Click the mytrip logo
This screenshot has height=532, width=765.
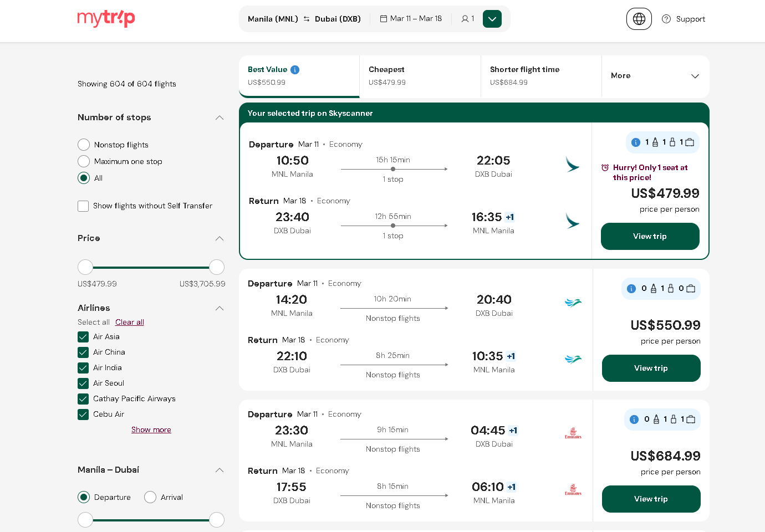[106, 18]
